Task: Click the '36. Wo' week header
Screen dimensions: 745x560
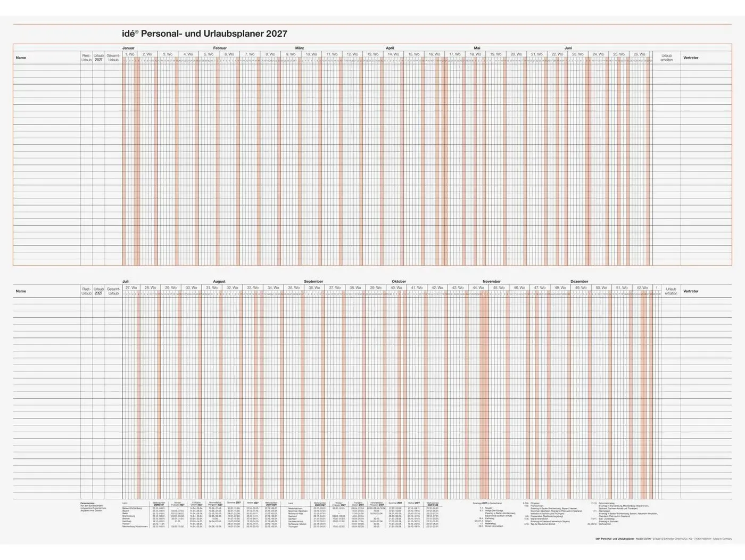Action: pos(314,287)
